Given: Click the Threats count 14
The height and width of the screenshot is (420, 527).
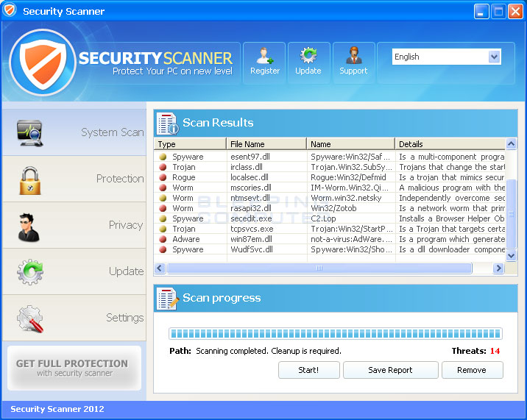Looking at the screenshot, I should 495,351.
